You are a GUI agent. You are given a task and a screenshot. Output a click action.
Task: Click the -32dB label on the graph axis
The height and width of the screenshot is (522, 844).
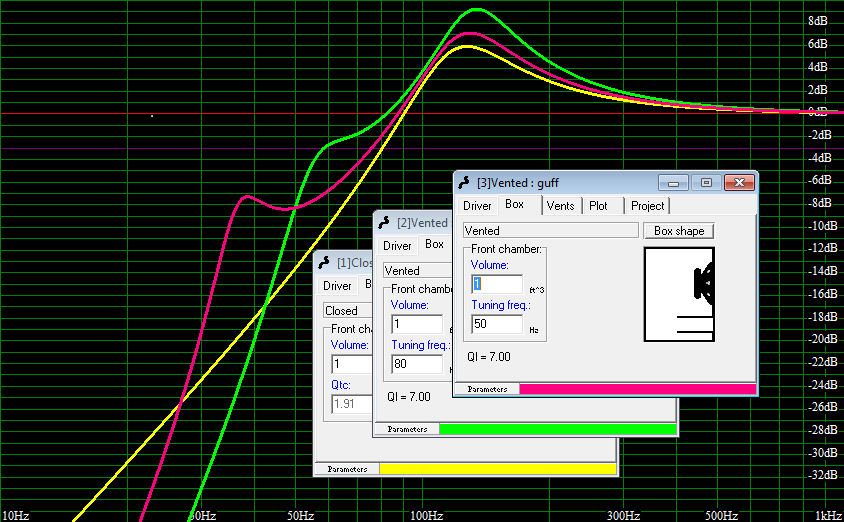click(x=823, y=475)
